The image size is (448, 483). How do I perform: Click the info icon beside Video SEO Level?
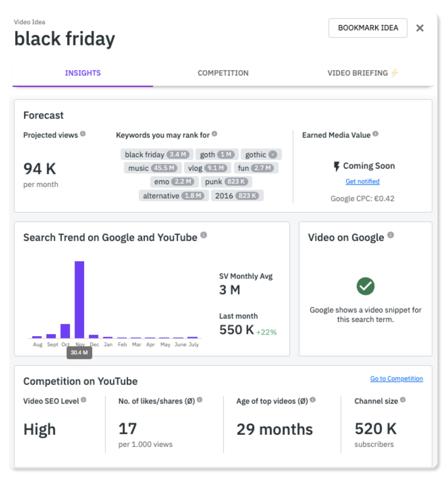tap(83, 400)
